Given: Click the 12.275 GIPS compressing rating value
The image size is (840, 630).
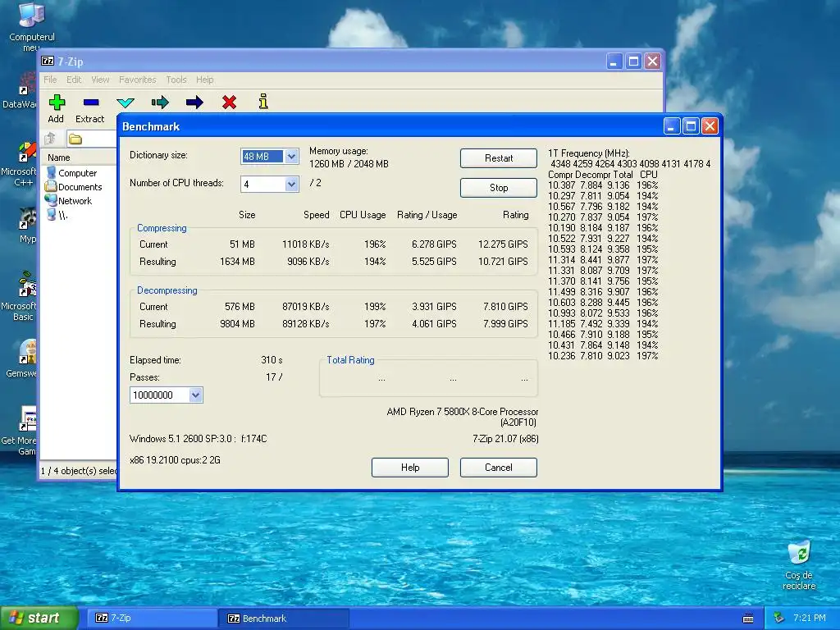Looking at the screenshot, I should pos(503,244).
